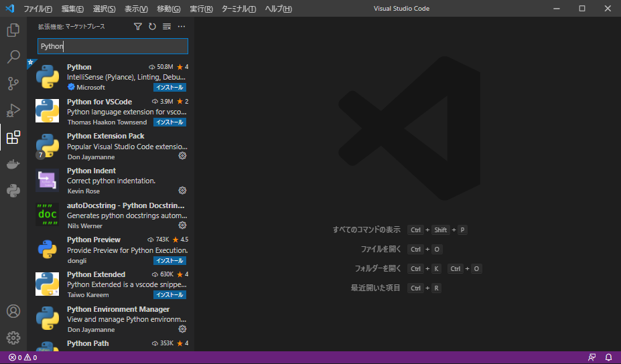The image size is (621, 364).
Task: Click the green doc autoDocstring thumbnail
Action: click(47, 214)
